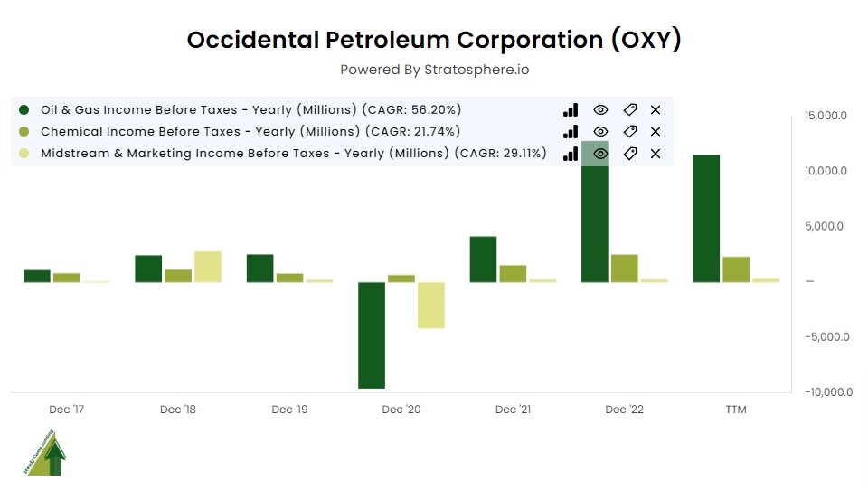Click the Occidental Petroleum Corporation (OXY) title

point(434,40)
